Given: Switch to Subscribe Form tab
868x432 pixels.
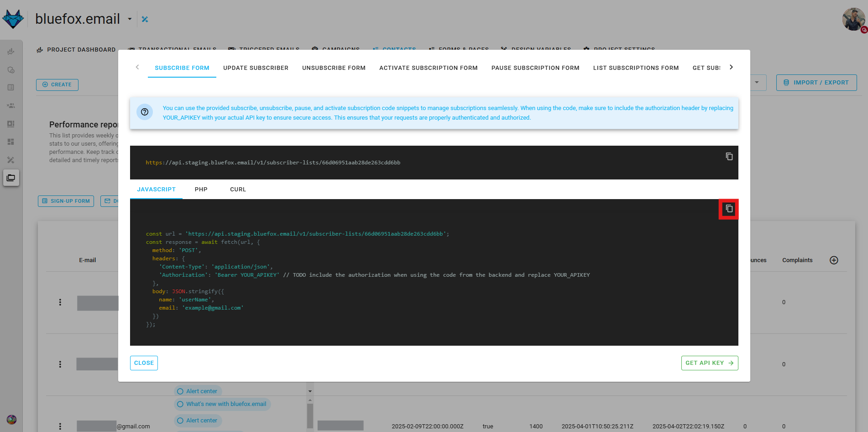Looking at the screenshot, I should click(182, 68).
